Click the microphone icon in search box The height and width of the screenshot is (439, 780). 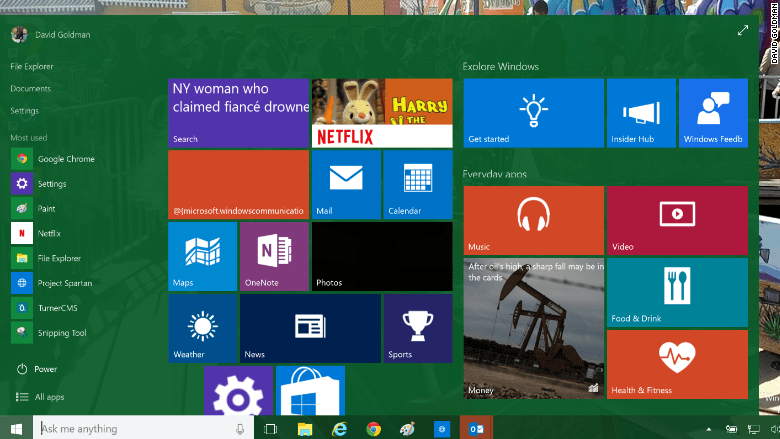point(240,429)
